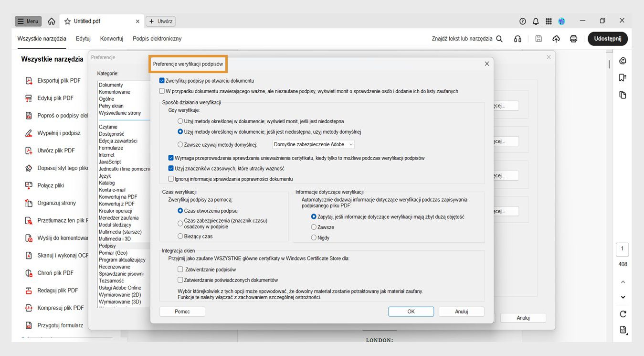This screenshot has height=356, width=644.
Task: Click the Chroń plik PDF tool icon
Action: point(29,273)
